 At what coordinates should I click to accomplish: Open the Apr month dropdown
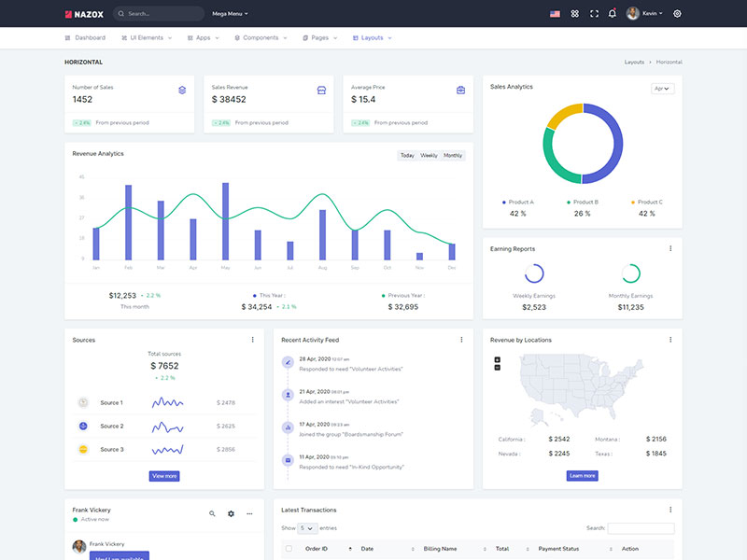coord(662,89)
